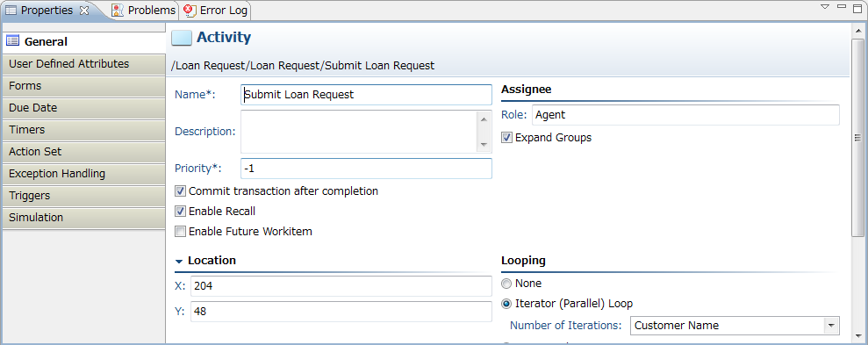Screen dimensions: 868x345
Task: Click the General section icon
Action: click(13, 41)
